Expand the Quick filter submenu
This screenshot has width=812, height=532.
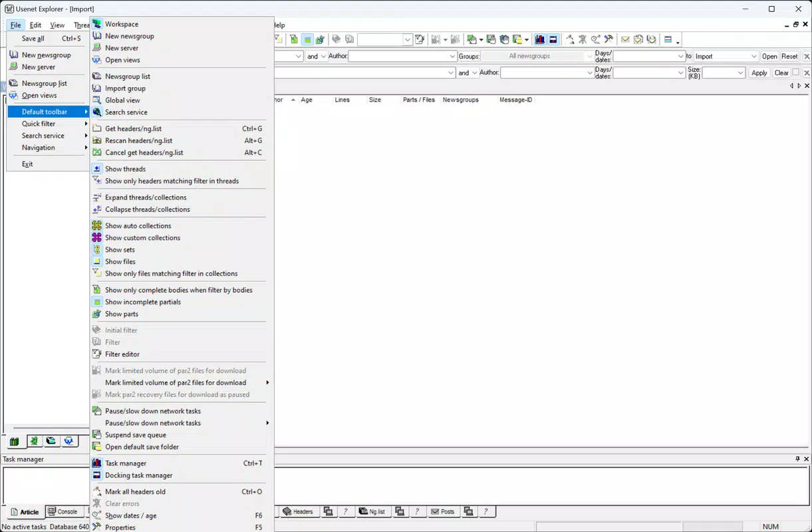coord(48,124)
